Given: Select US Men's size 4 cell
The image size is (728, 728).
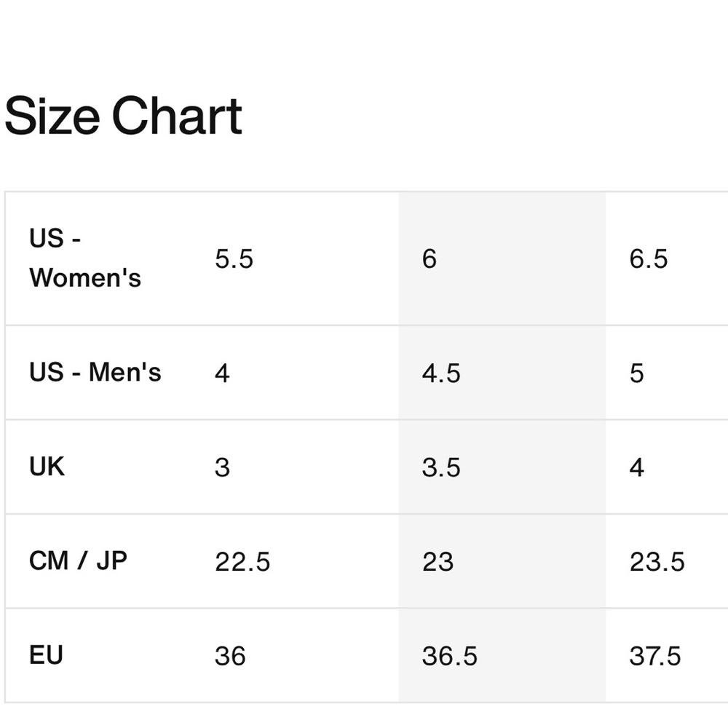Looking at the screenshot, I should tap(222, 373).
